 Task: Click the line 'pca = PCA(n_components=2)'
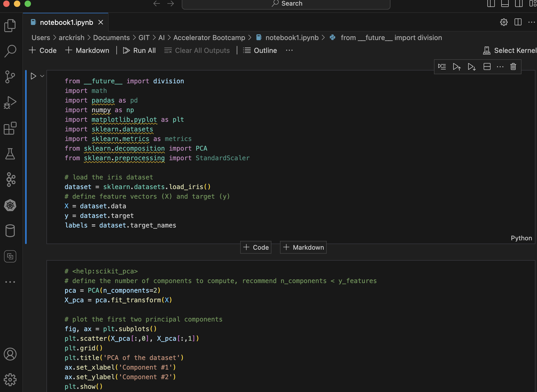point(112,291)
